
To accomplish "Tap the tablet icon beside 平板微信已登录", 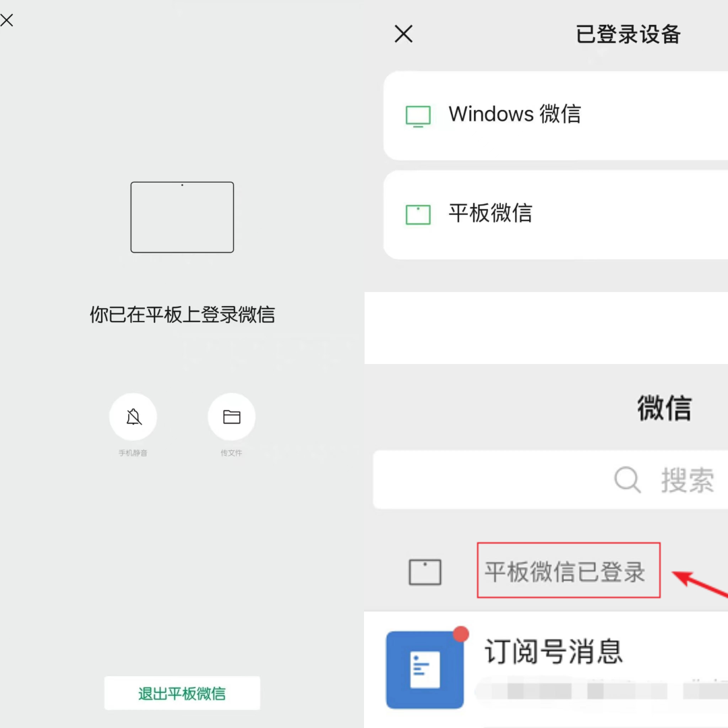I will tap(425, 572).
